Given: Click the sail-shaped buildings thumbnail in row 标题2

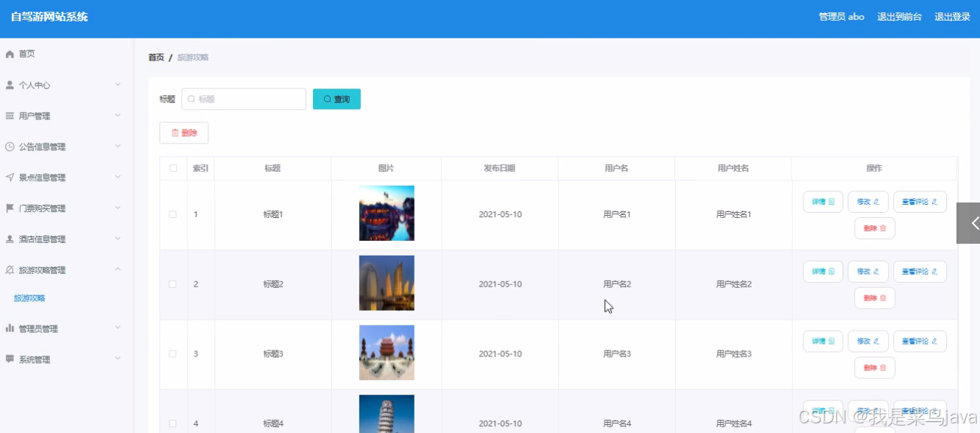Looking at the screenshot, I should [x=387, y=283].
